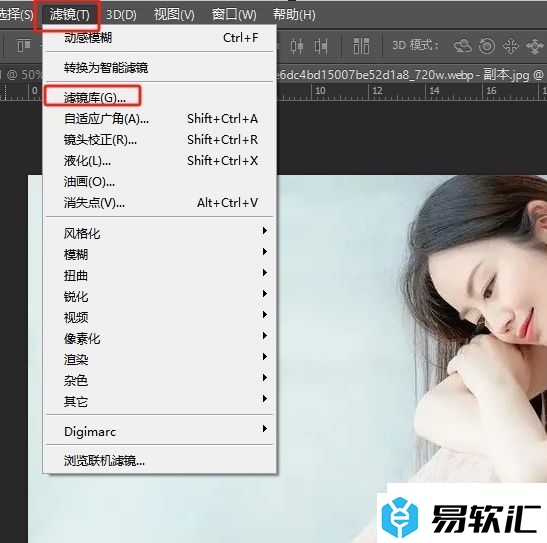Open 滤镜库(G)... filter gallery
The width and height of the screenshot is (547, 543).
(x=160, y=97)
